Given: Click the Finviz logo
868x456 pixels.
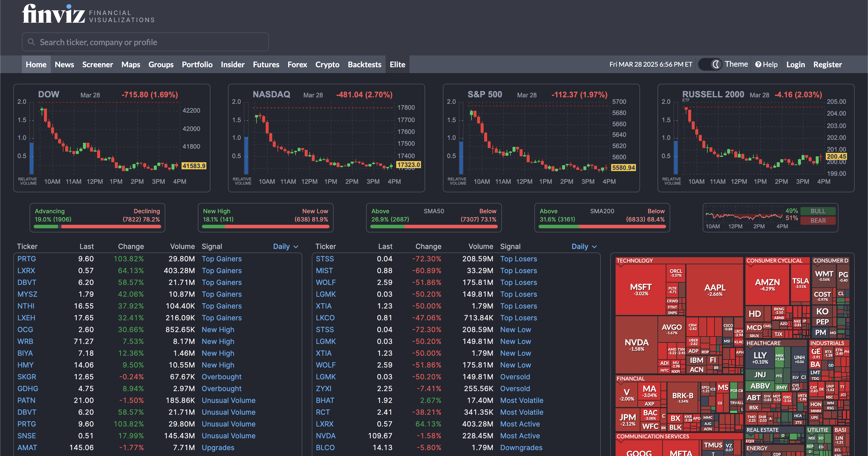Looking at the screenshot, I should (88, 14).
